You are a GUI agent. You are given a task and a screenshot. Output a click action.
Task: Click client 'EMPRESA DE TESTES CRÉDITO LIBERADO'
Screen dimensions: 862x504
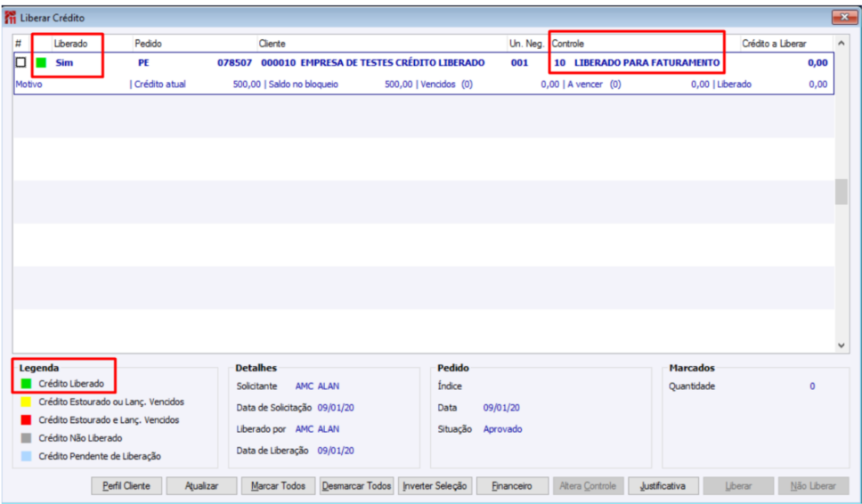393,62
